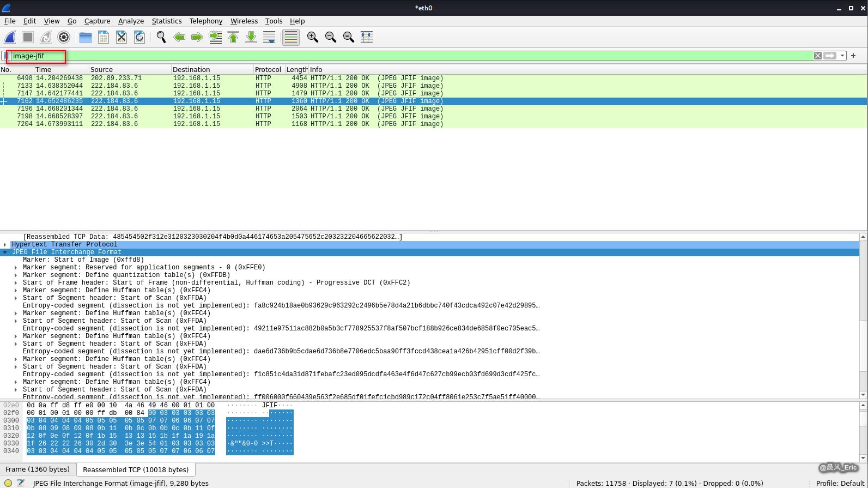Sort packets by Time column
This screenshot has height=488, width=868.
pyautogui.click(x=61, y=69)
